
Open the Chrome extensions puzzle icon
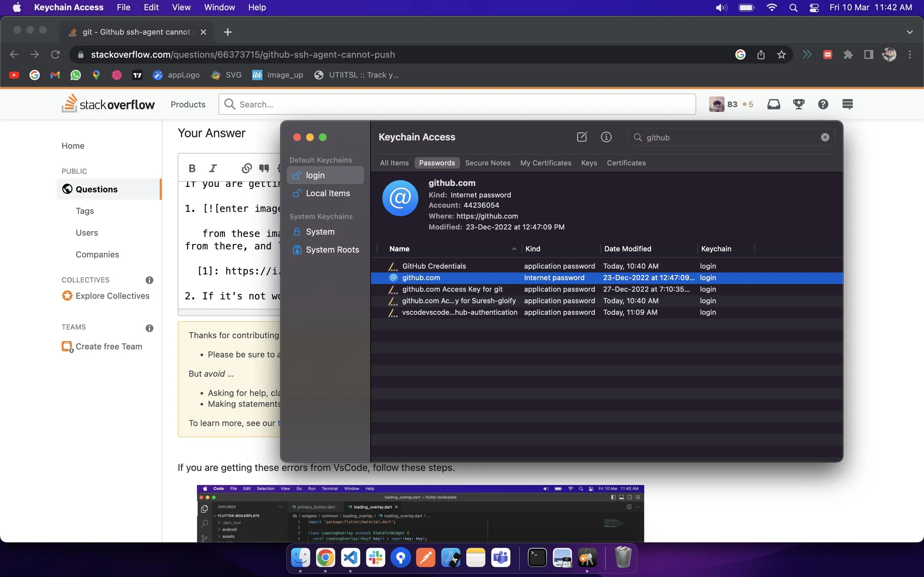(x=848, y=54)
